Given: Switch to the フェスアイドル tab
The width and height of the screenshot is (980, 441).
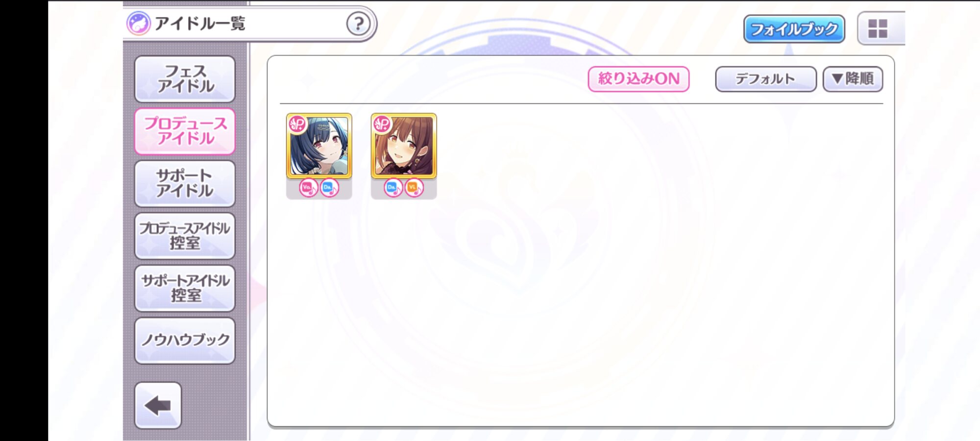Looking at the screenshot, I should tap(185, 79).
